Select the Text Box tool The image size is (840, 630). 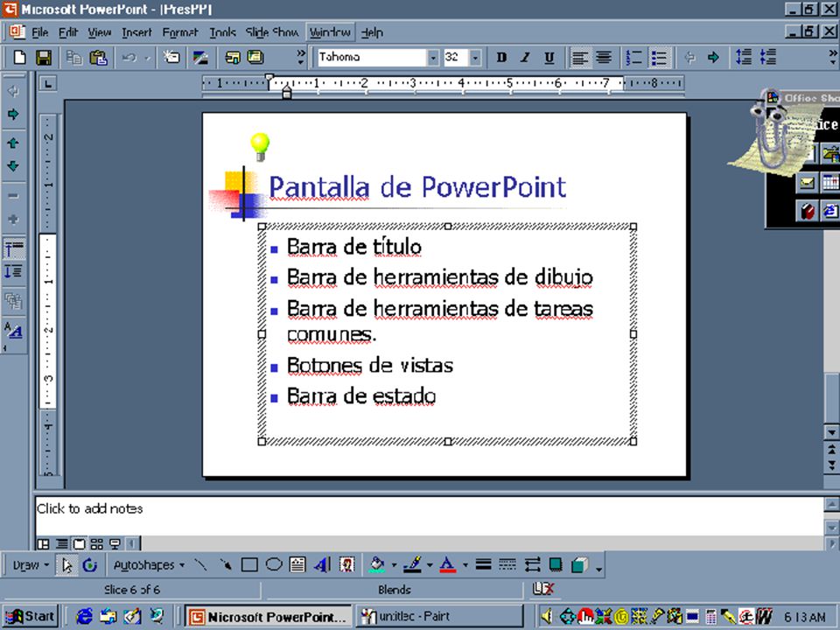(x=297, y=565)
